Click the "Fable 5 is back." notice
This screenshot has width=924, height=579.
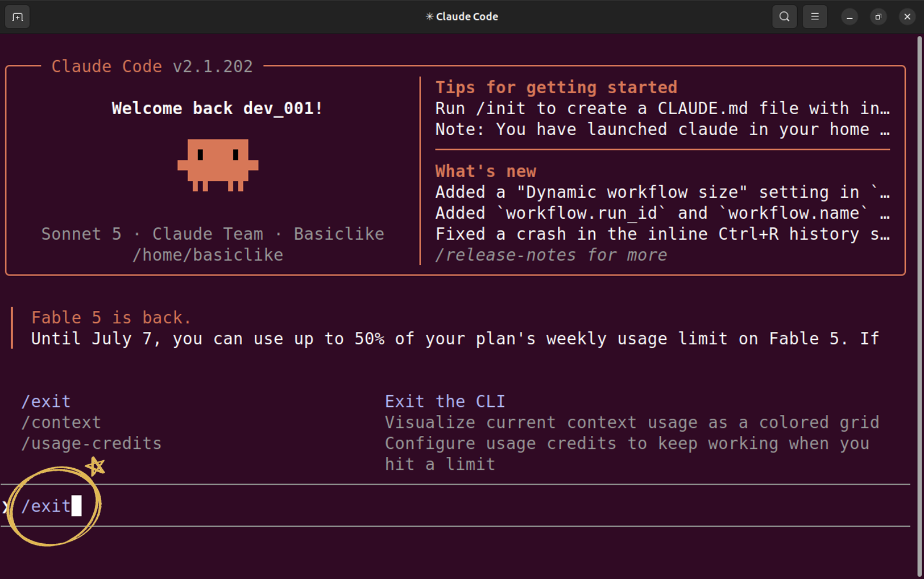pyautogui.click(x=111, y=317)
